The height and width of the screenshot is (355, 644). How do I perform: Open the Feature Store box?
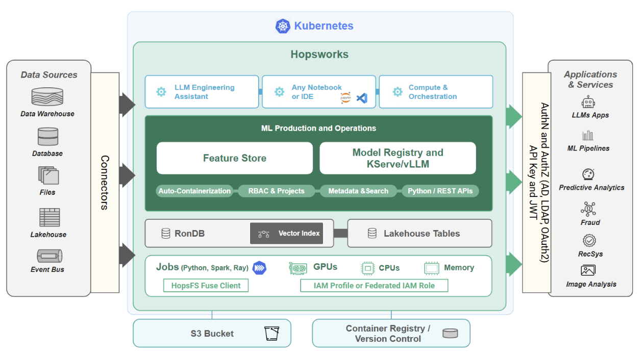(234, 158)
